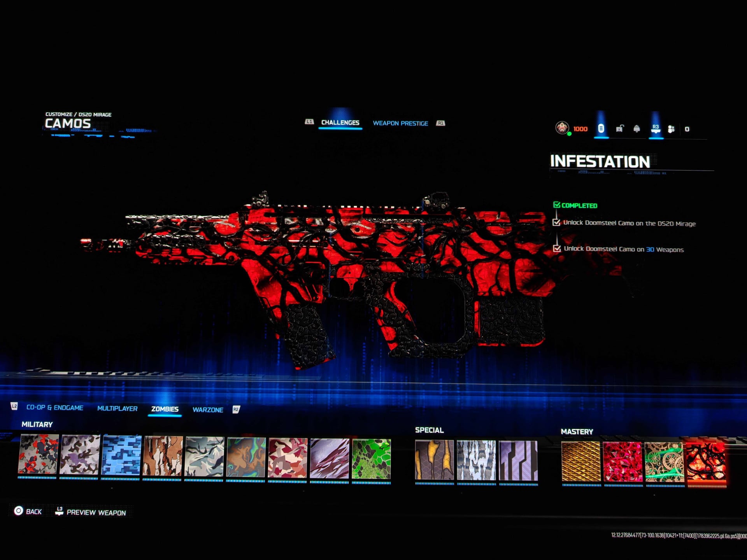Click the R2 trigger prompt icon
Viewport: 747px width, 560px height.
pyautogui.click(x=236, y=409)
